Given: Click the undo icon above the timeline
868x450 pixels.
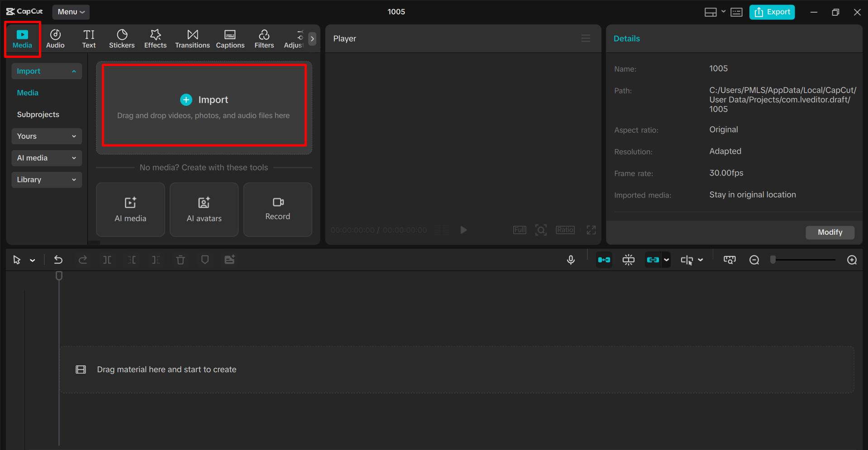Looking at the screenshot, I should [58, 260].
